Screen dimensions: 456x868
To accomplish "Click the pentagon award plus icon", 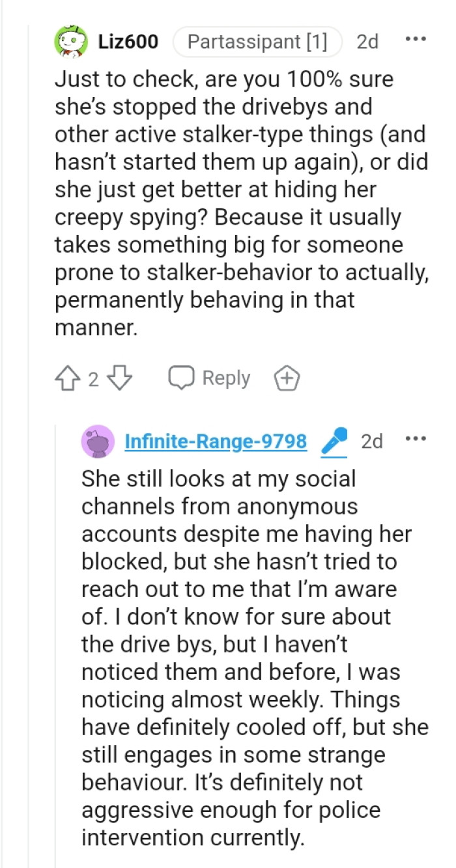I will pyautogui.click(x=287, y=378).
